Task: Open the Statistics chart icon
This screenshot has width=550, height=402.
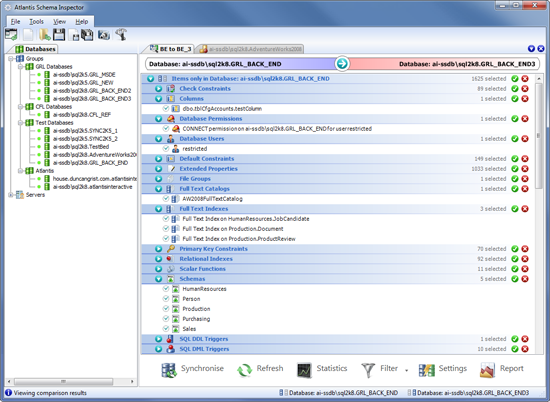Action: 304,370
